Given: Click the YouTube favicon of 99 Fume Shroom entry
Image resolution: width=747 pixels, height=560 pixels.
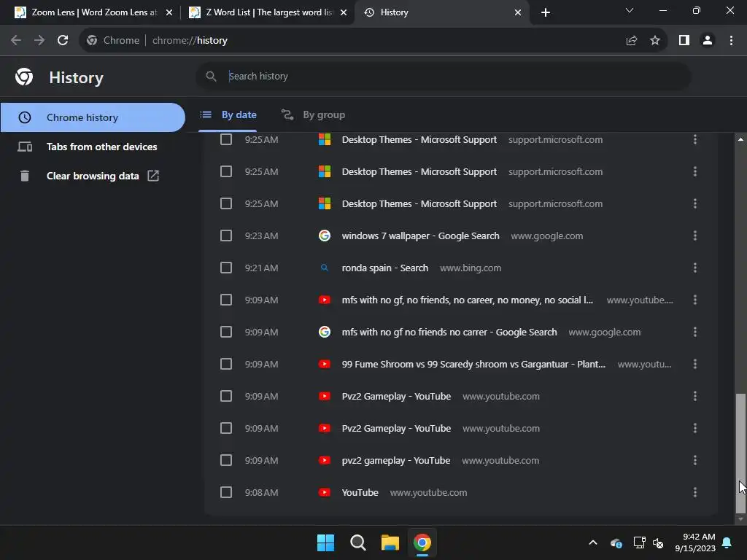Looking at the screenshot, I should point(325,365).
